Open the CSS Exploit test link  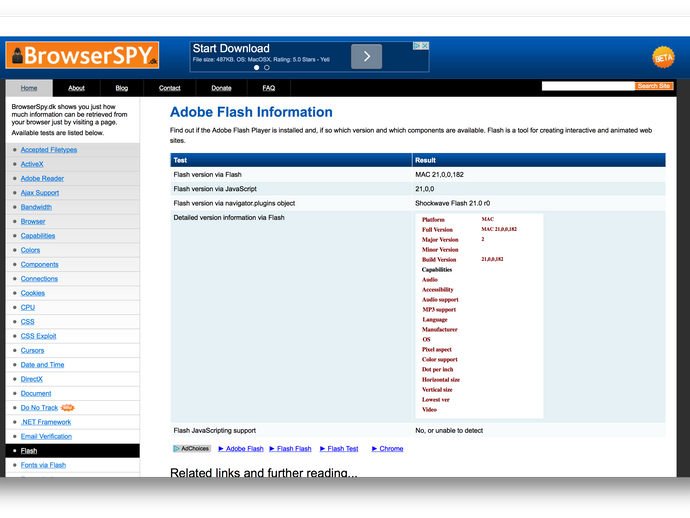(39, 336)
